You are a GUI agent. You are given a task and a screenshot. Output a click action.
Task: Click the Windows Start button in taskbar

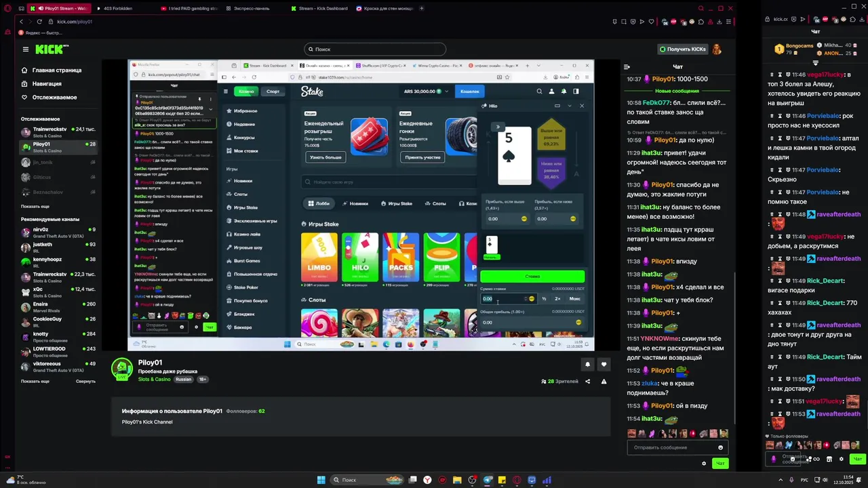pos(321,480)
